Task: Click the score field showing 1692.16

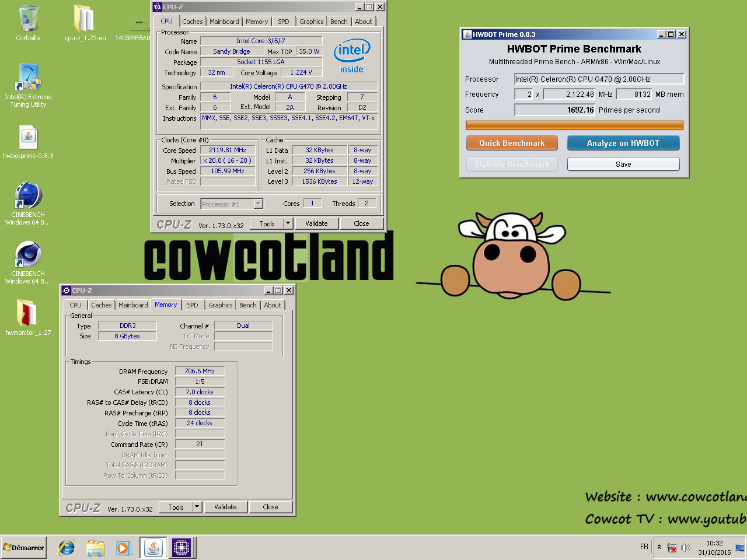Action: click(555, 110)
